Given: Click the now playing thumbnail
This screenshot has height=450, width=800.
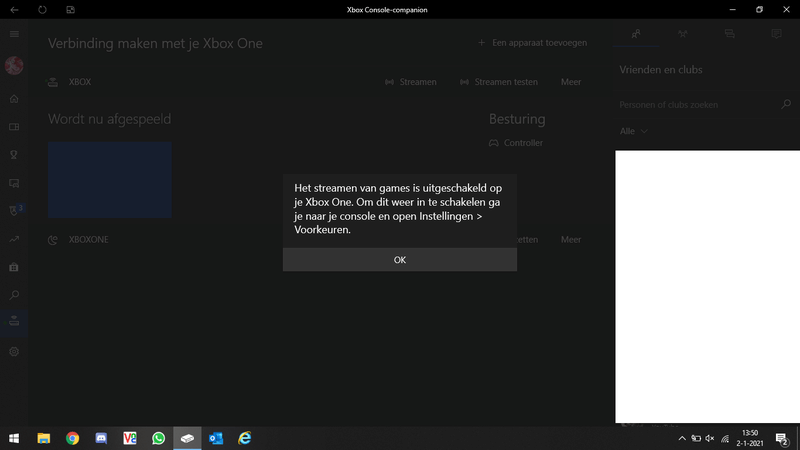Looking at the screenshot, I should tap(110, 180).
